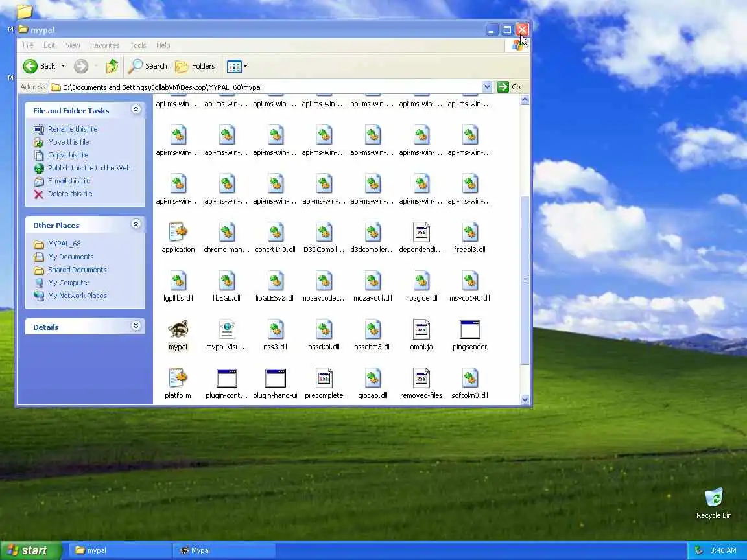Select the mozglue.dll file
The height and width of the screenshot is (560, 747).
coord(421,281)
